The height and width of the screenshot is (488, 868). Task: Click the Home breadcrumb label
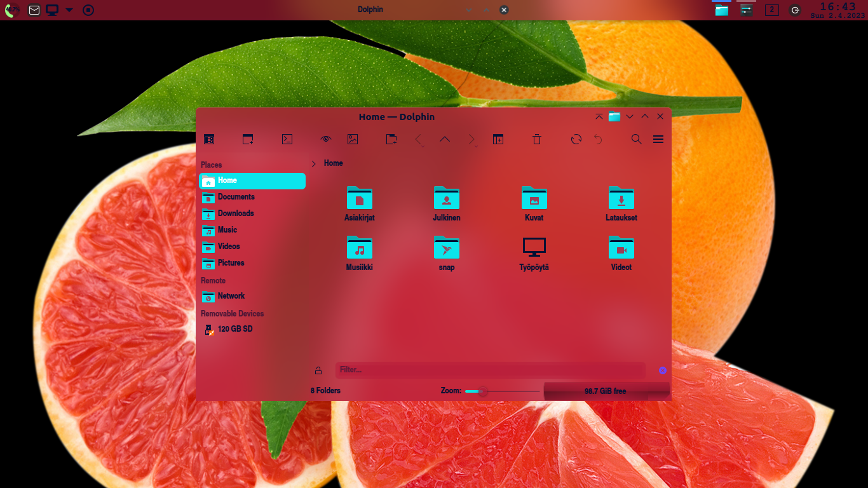pos(334,163)
